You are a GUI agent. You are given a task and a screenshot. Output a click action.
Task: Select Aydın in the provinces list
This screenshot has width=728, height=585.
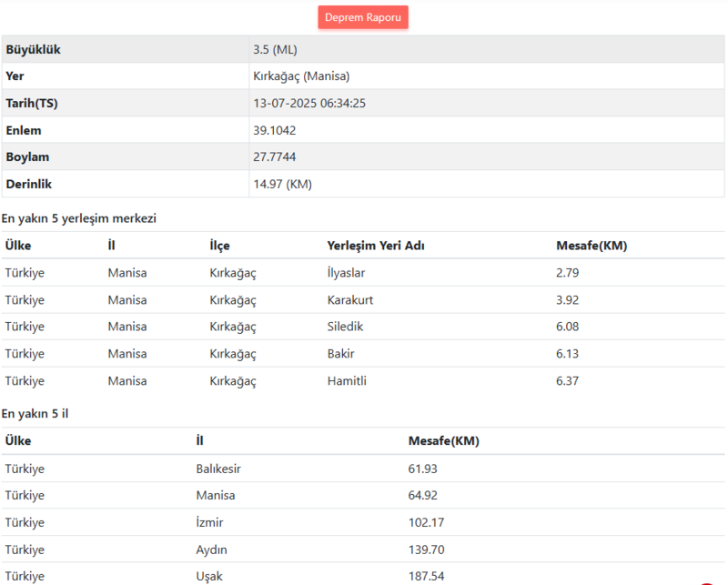[211, 549]
